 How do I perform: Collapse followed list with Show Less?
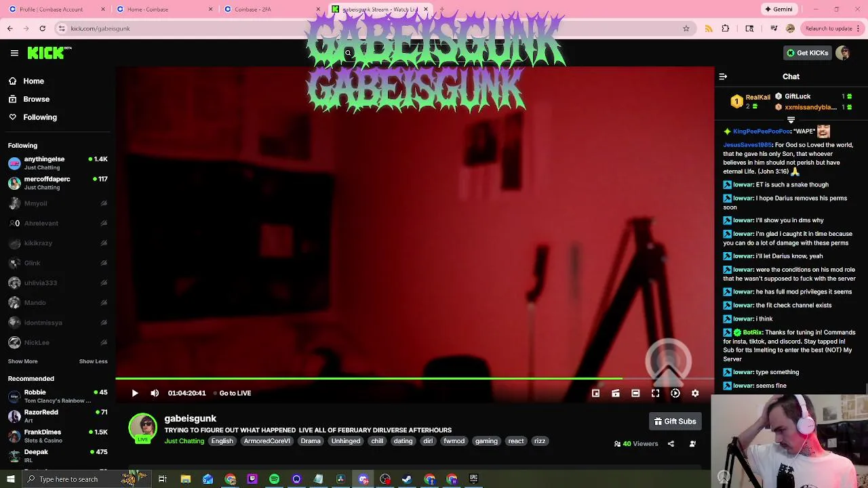(x=93, y=361)
